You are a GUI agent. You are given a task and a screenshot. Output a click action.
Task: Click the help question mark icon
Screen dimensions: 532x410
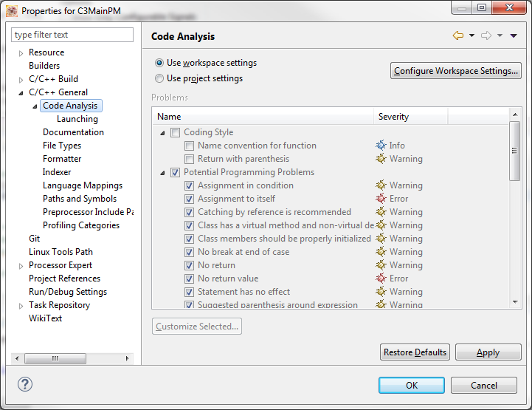[25, 385]
